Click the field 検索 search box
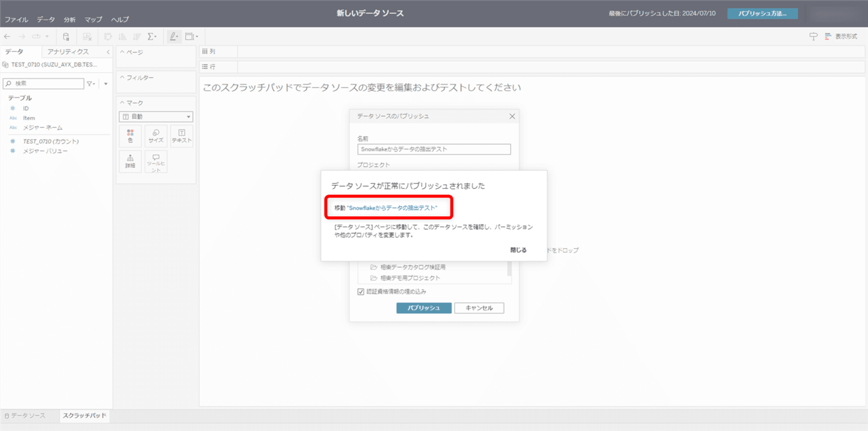Viewport: 868px width, 431px height. coord(43,83)
